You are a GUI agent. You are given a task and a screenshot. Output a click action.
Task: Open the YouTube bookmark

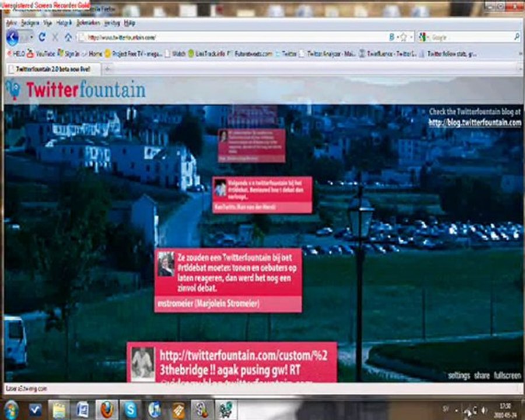(41, 54)
